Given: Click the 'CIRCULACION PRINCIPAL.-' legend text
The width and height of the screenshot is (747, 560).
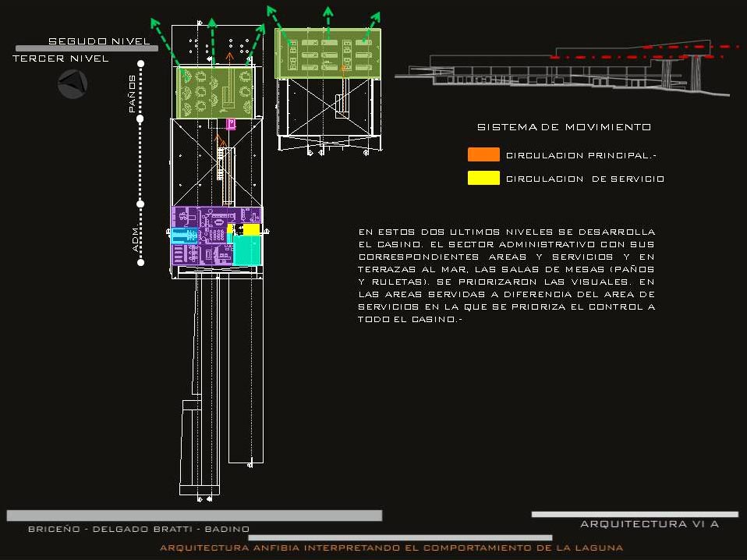Looking at the screenshot, I should point(581,155).
